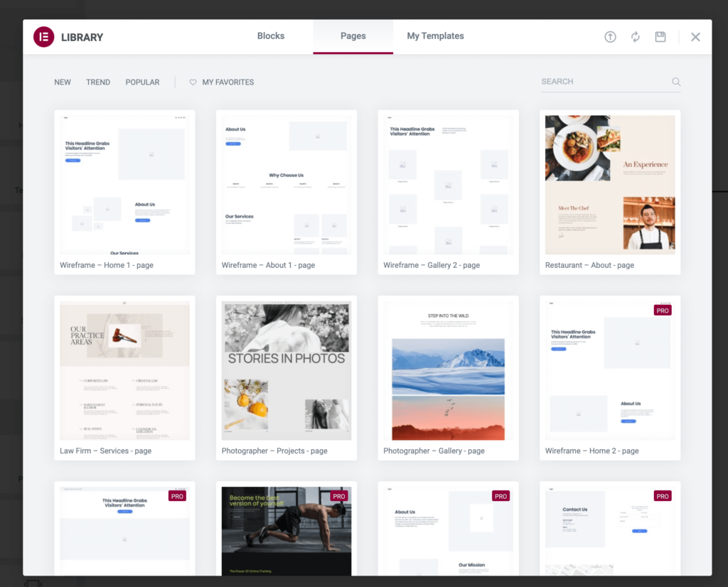Screen dimensions: 728x587
Task: Click the upload icon to import a template
Action: tap(610, 36)
